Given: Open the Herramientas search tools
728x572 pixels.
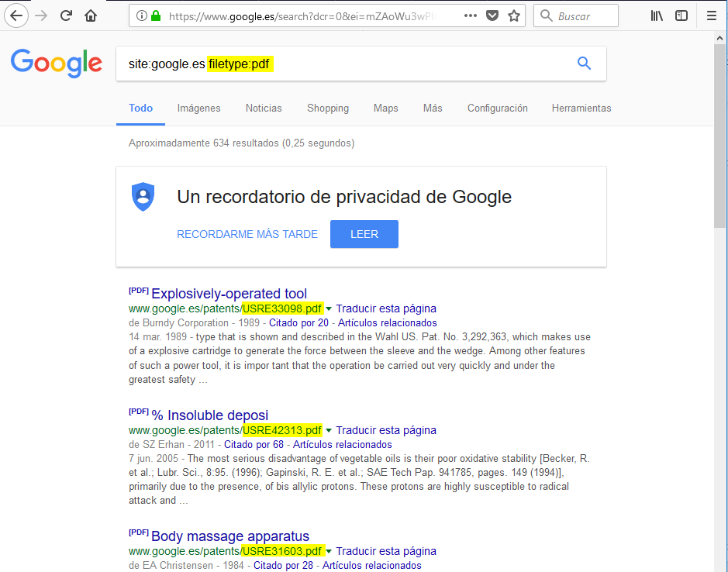Looking at the screenshot, I should (581, 109).
